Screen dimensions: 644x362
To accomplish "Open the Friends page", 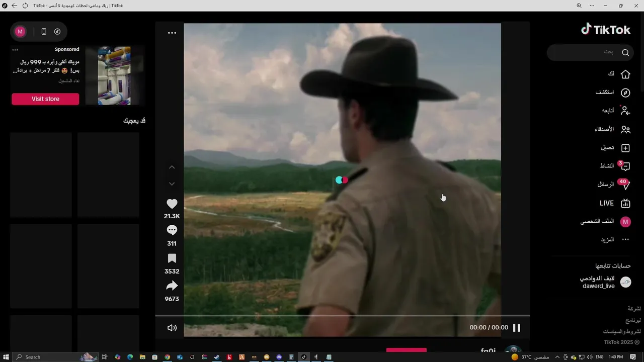I will (x=612, y=129).
